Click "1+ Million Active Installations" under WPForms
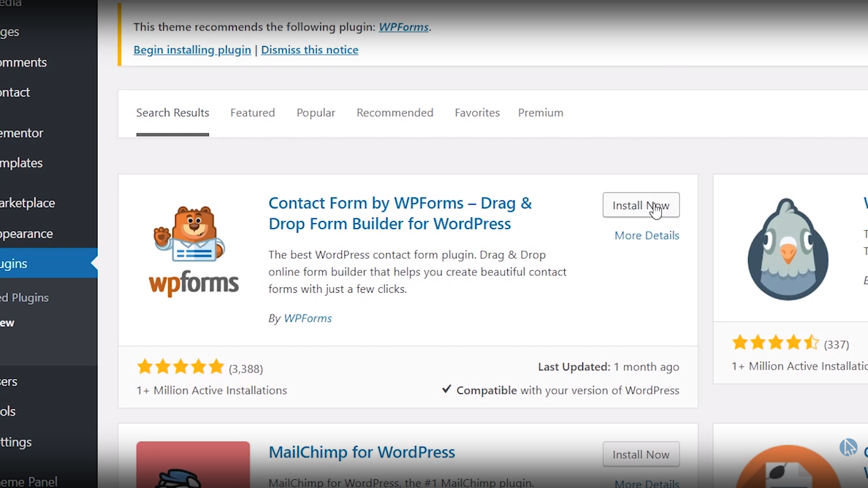Image resolution: width=868 pixels, height=488 pixels. click(x=212, y=390)
